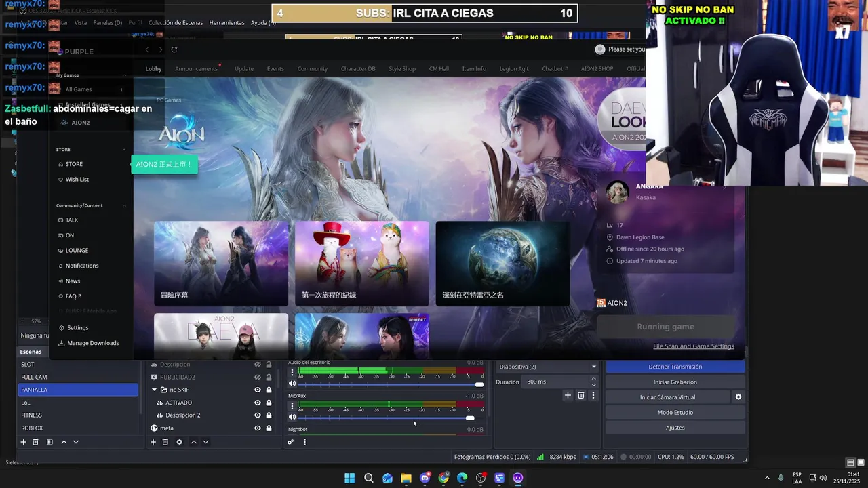Open File Scan and Game Settings link

click(x=694, y=346)
